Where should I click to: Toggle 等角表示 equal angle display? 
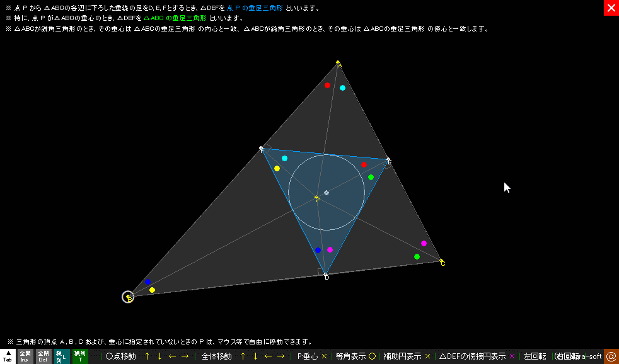coord(356,356)
